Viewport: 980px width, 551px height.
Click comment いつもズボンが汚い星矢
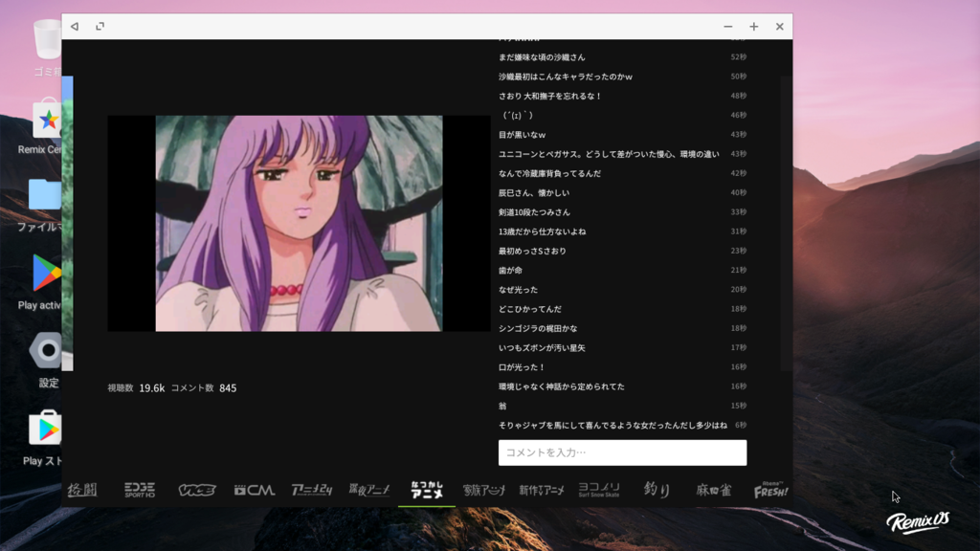pos(542,347)
